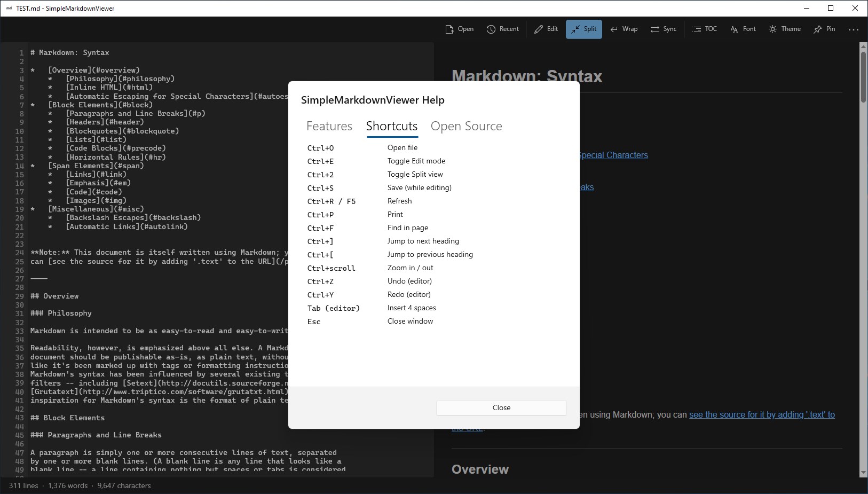Click the 'Ctrl+O' shortcut text

[320, 148]
